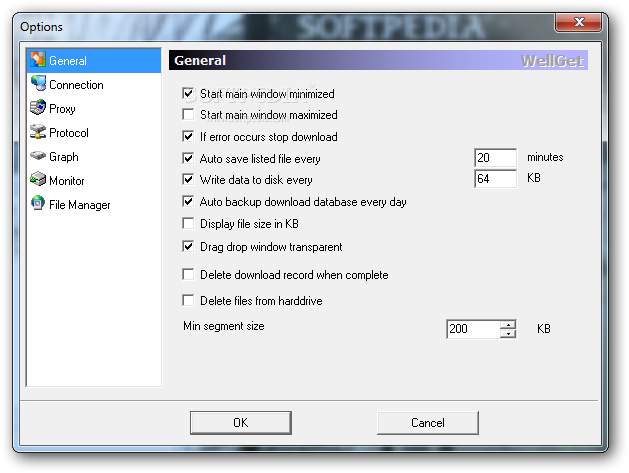Toggle Write data to disk every checkbox
Screen dimensions: 629x473
tap(188, 179)
